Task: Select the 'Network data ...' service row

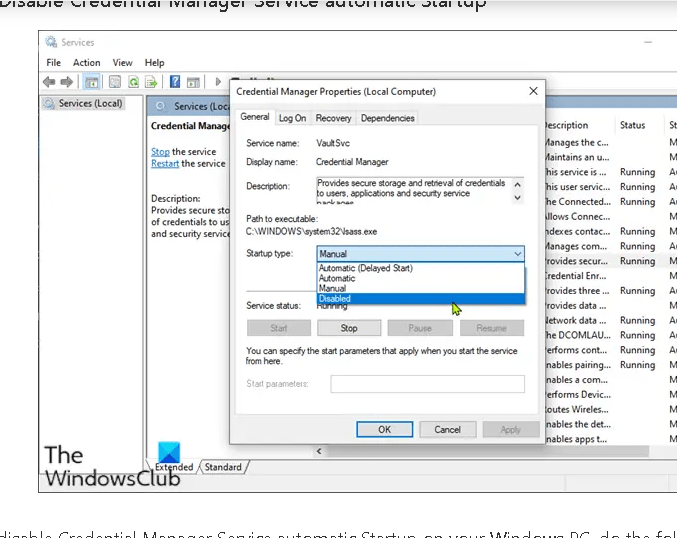Action: tap(611, 320)
